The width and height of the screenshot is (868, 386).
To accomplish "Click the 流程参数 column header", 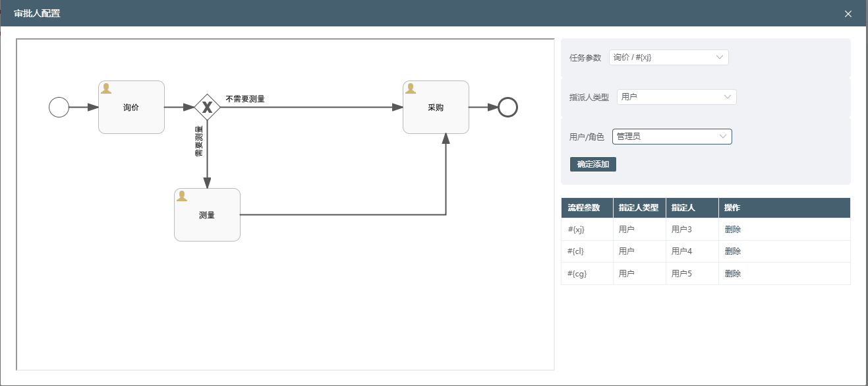I will point(584,208).
